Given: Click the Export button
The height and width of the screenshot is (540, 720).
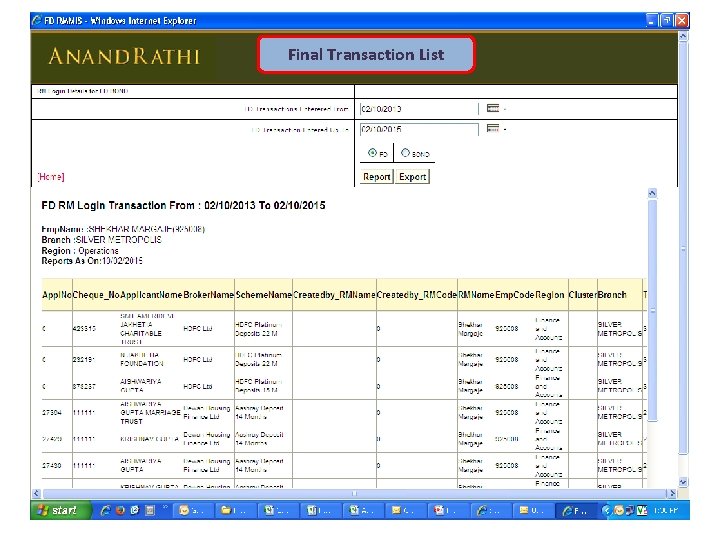Looking at the screenshot, I should coord(412,177).
